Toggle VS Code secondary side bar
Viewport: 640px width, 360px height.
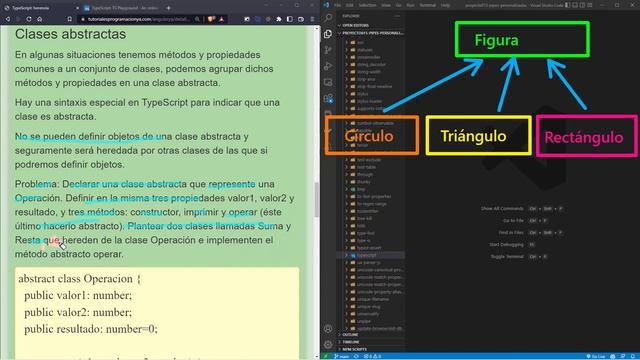582,5
